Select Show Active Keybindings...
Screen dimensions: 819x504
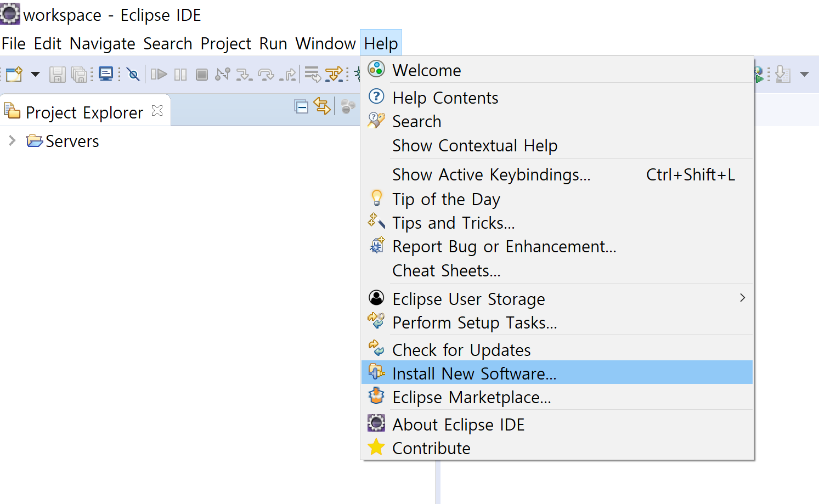pyautogui.click(x=557, y=174)
